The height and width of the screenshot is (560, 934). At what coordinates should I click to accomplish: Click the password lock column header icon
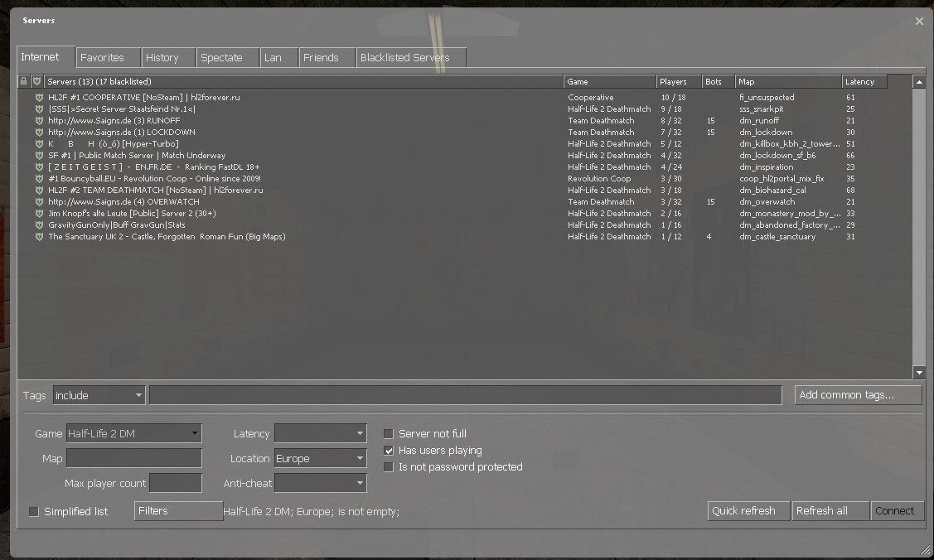[24, 81]
